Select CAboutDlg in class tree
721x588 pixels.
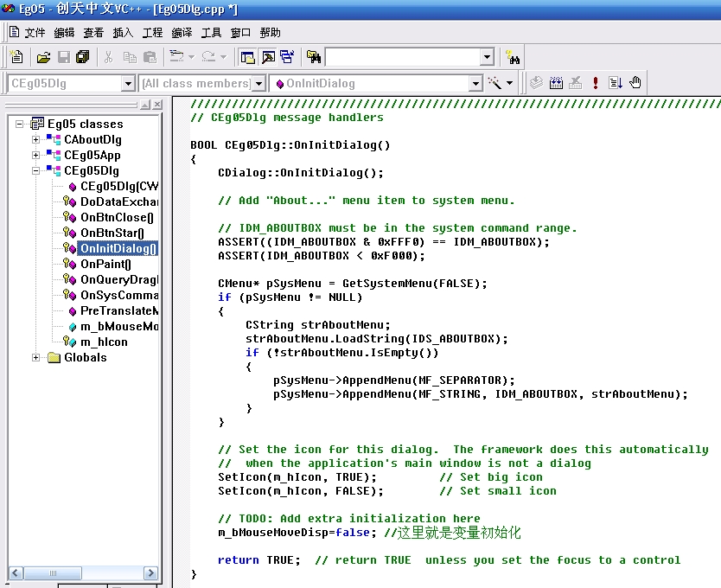point(93,139)
